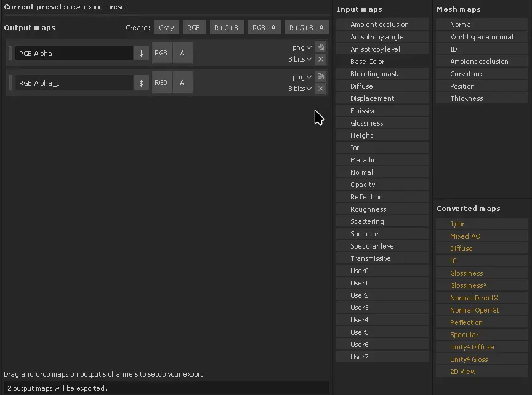Image resolution: width=532 pixels, height=395 pixels.
Task: Select World space normal mesh map
Action: [x=482, y=37]
